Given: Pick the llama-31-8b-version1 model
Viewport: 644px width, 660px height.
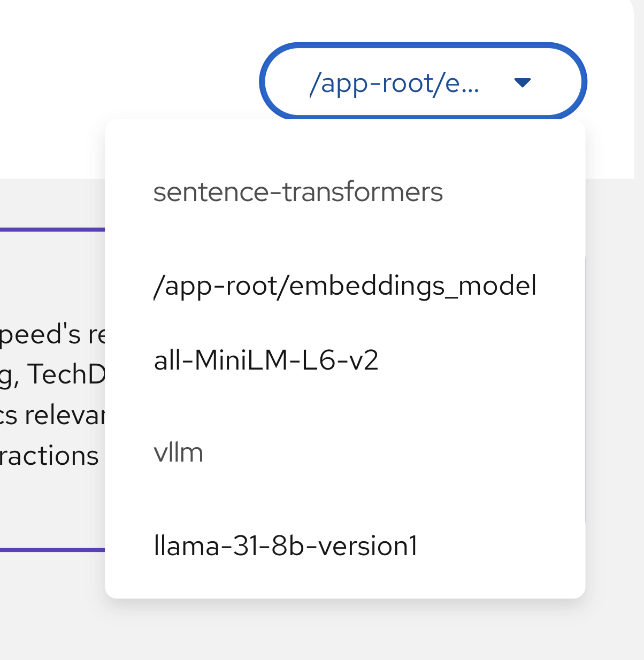Looking at the screenshot, I should click(285, 546).
